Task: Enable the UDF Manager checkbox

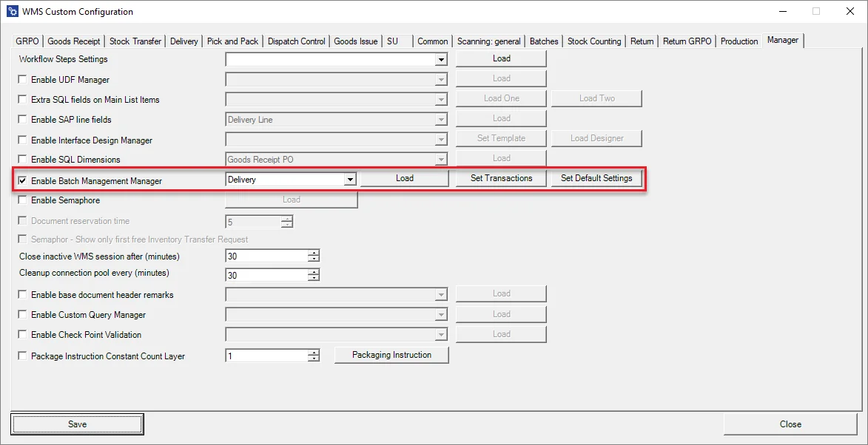Action: pos(22,79)
